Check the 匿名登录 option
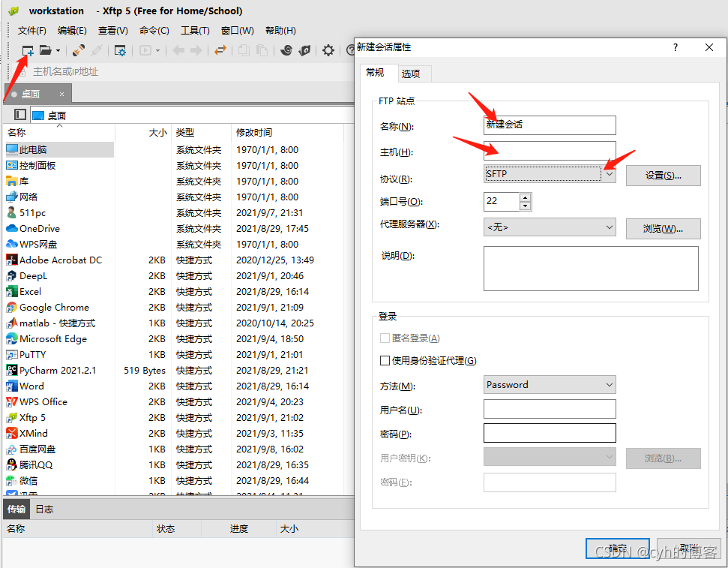The width and height of the screenshot is (728, 568). point(385,338)
